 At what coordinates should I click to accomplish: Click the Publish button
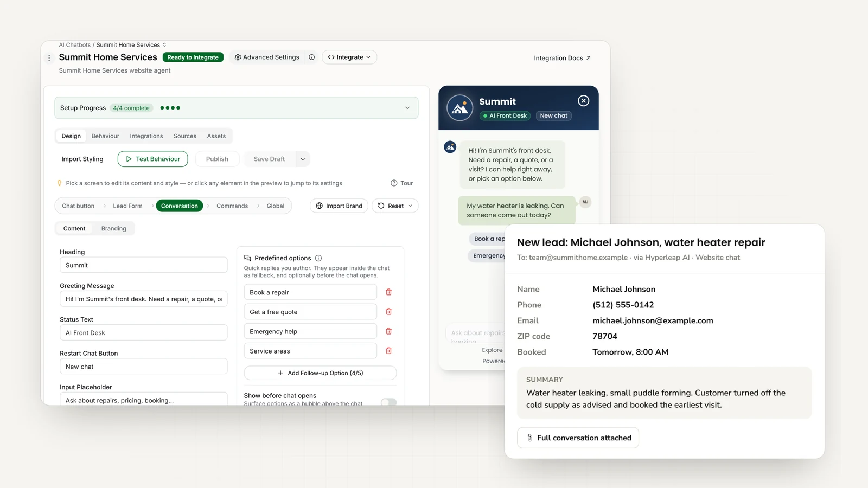click(217, 159)
